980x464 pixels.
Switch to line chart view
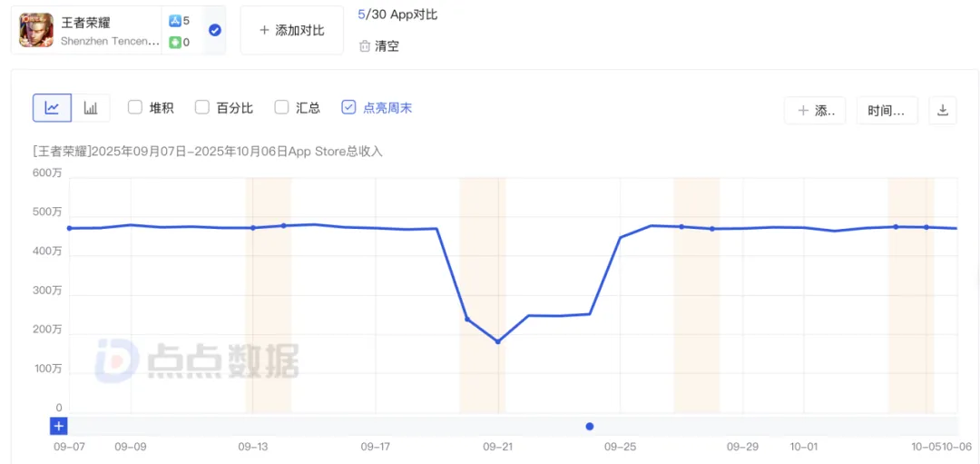click(x=52, y=107)
